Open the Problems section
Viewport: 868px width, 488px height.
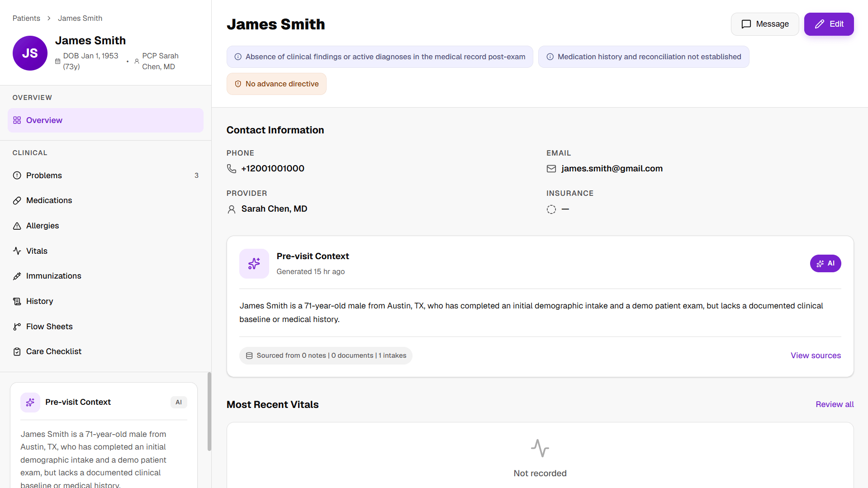[x=105, y=175]
